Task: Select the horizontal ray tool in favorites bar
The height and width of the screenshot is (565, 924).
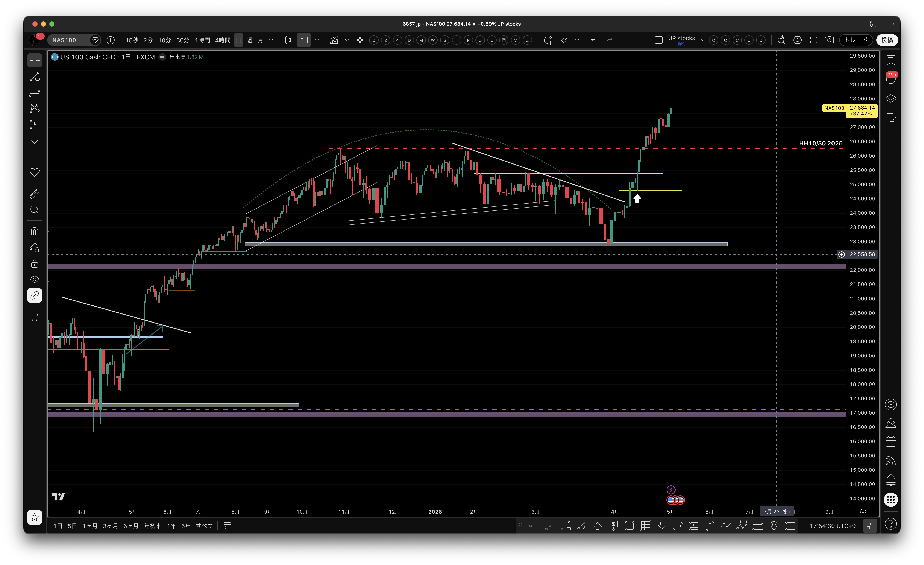Action: [x=534, y=526]
